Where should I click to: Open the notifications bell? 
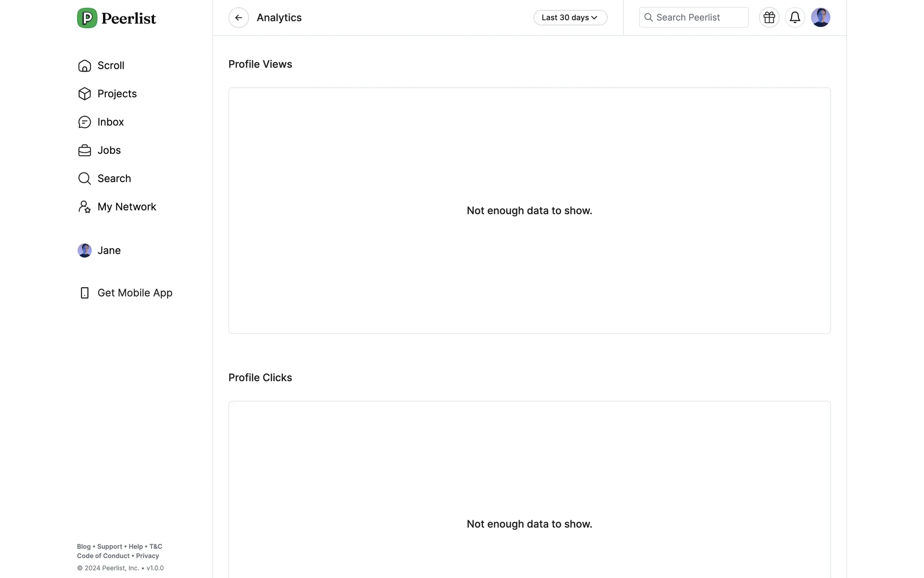[x=795, y=18]
